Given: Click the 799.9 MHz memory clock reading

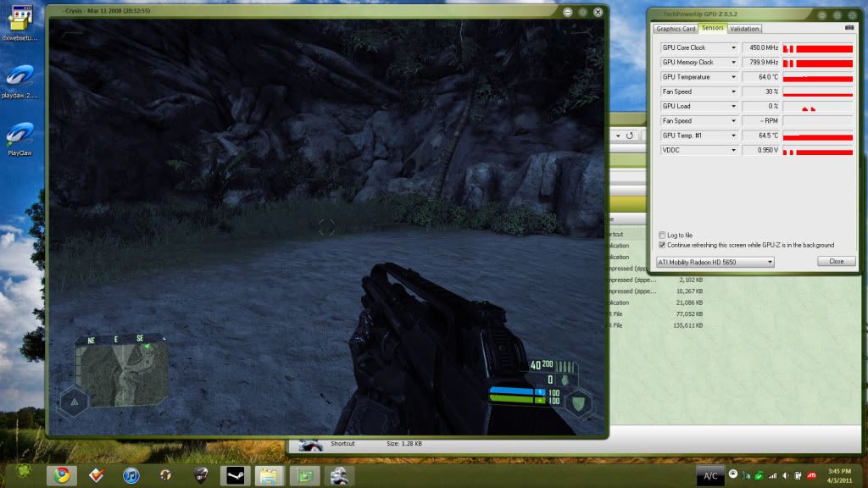Looking at the screenshot, I should [x=760, y=63].
